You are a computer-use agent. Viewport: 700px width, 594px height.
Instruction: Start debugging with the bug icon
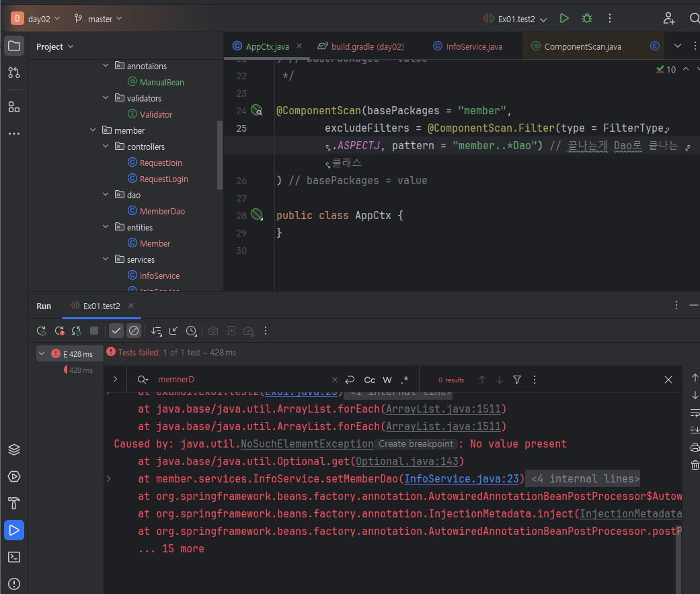tap(587, 19)
